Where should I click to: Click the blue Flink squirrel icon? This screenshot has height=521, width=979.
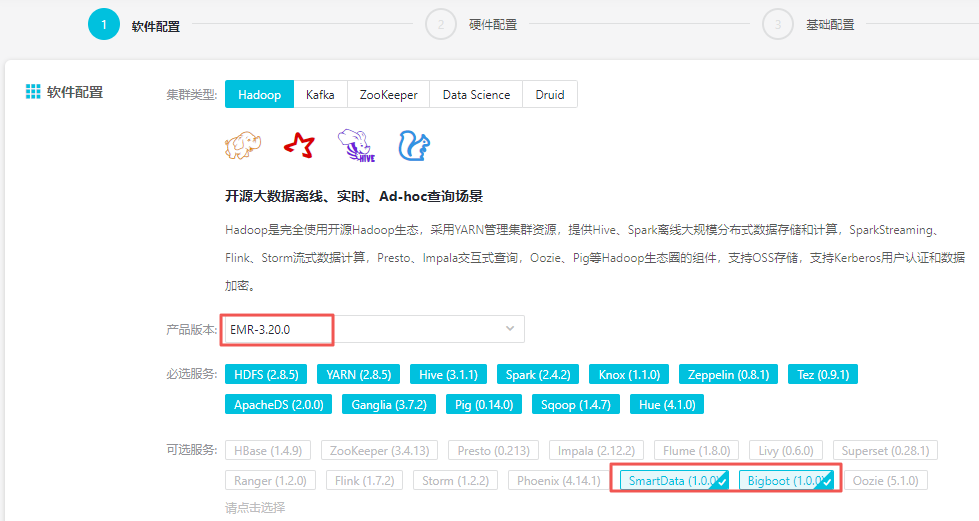414,146
